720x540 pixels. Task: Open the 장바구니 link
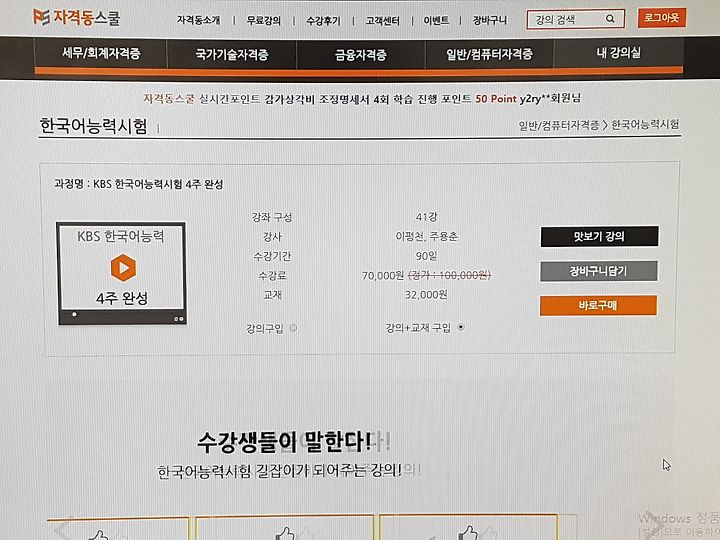pos(490,20)
